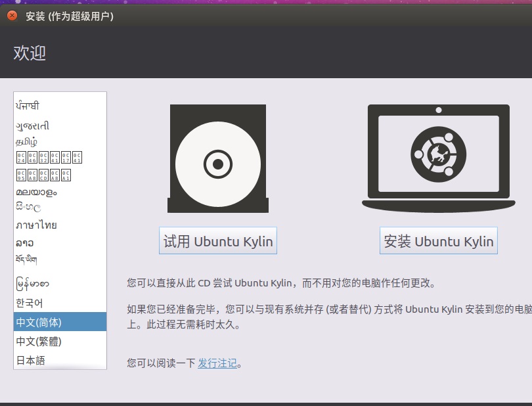Choose தமிழ் (Tamil) language
The height and width of the screenshot is (406, 532).
27,141
